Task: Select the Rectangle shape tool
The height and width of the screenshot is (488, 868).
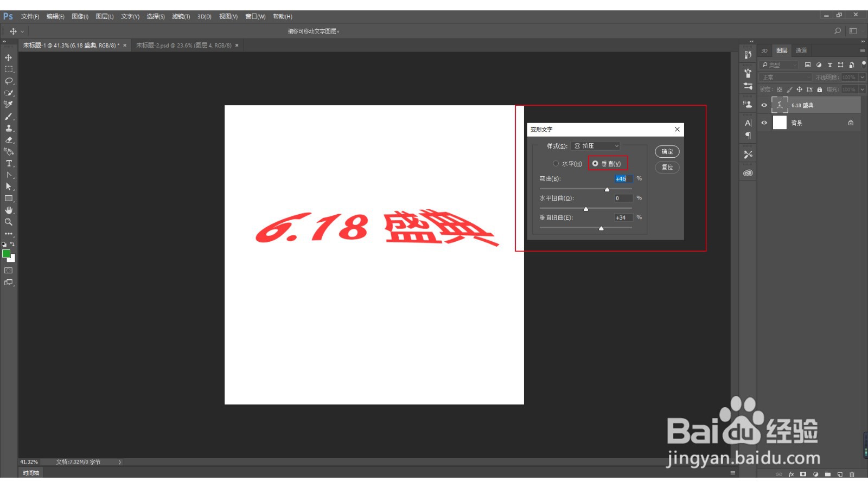Action: pos(9,198)
